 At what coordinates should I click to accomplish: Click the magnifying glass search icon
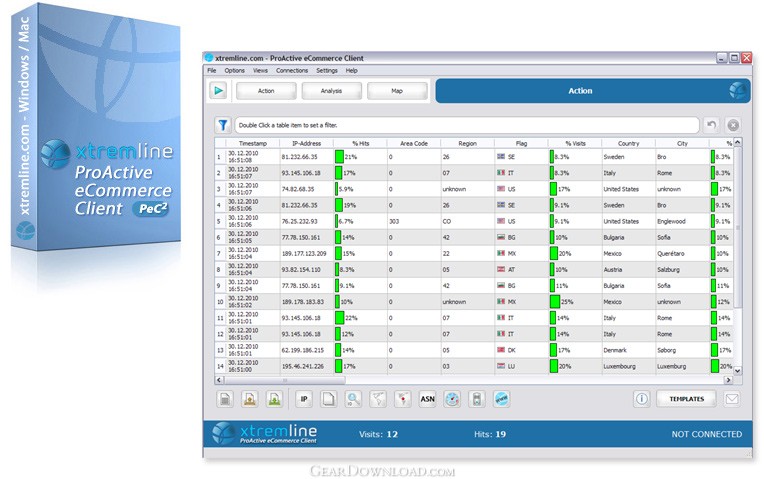pyautogui.click(x=353, y=399)
